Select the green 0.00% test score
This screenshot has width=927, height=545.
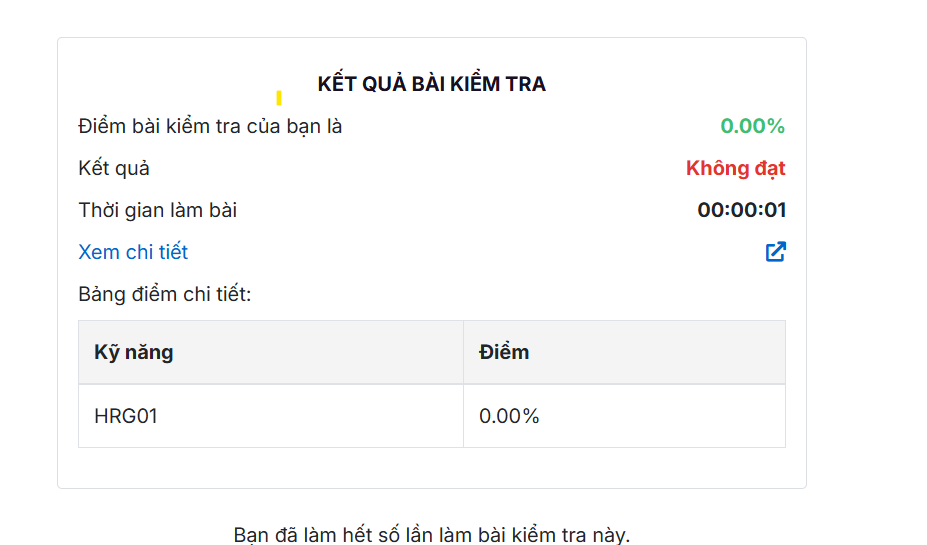(752, 126)
